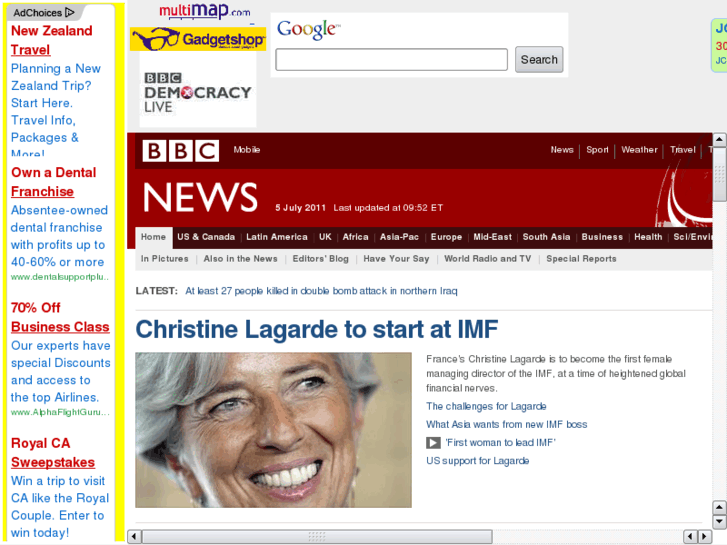The height and width of the screenshot is (545, 727).
Task: Open the Gadgetshop banner logo
Action: 198,39
